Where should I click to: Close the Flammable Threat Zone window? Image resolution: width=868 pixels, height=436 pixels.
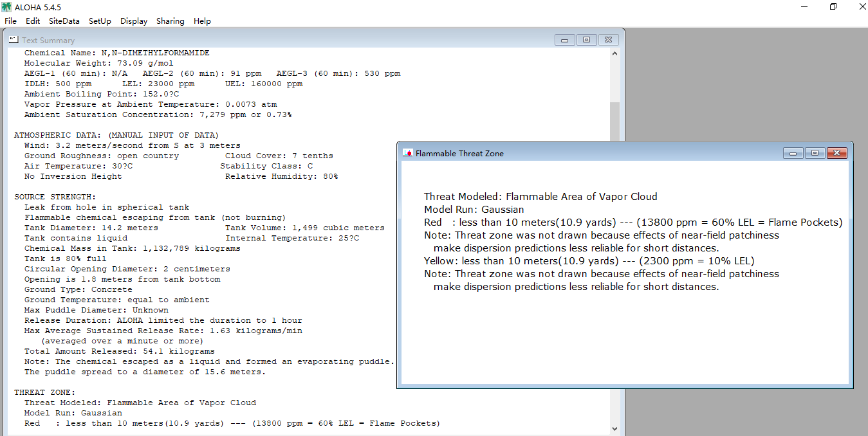pos(836,153)
